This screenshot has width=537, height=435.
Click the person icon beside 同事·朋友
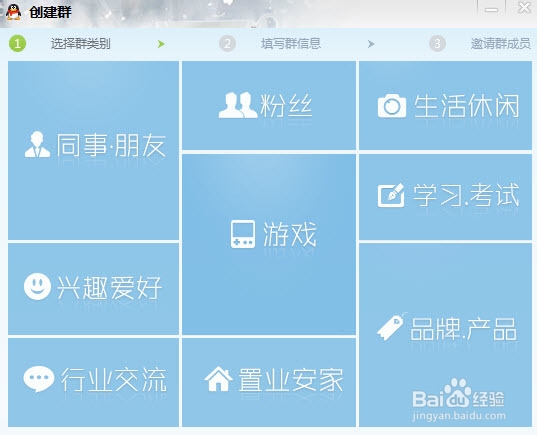pos(37,145)
